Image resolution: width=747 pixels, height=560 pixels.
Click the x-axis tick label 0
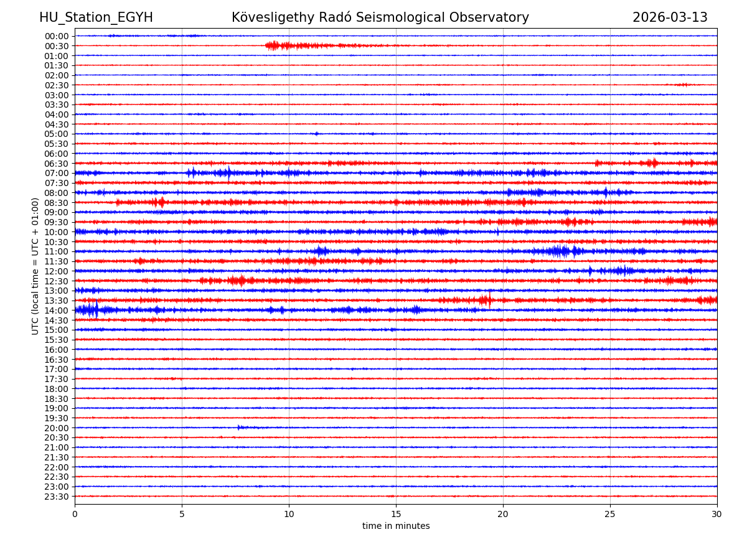pos(75,514)
